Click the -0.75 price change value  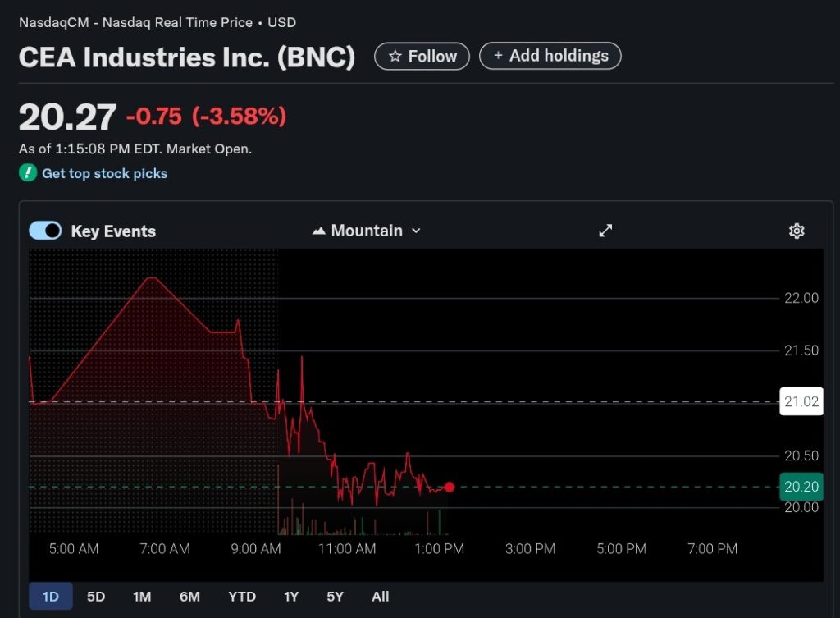pos(154,117)
